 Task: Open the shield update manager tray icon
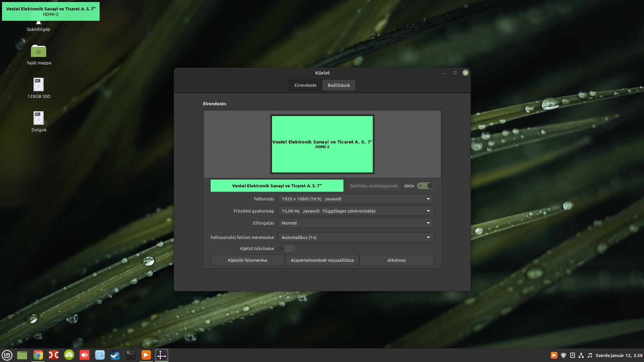tap(563, 355)
